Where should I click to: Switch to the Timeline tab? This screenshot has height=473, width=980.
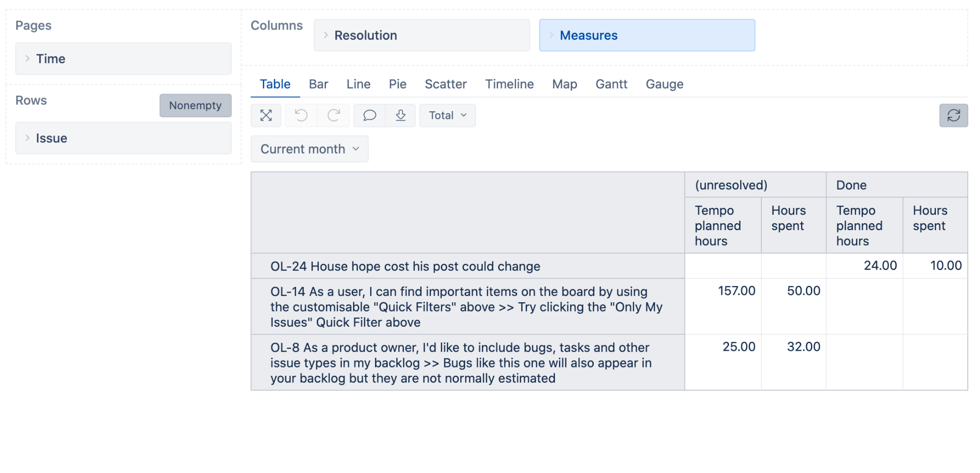coord(509,84)
